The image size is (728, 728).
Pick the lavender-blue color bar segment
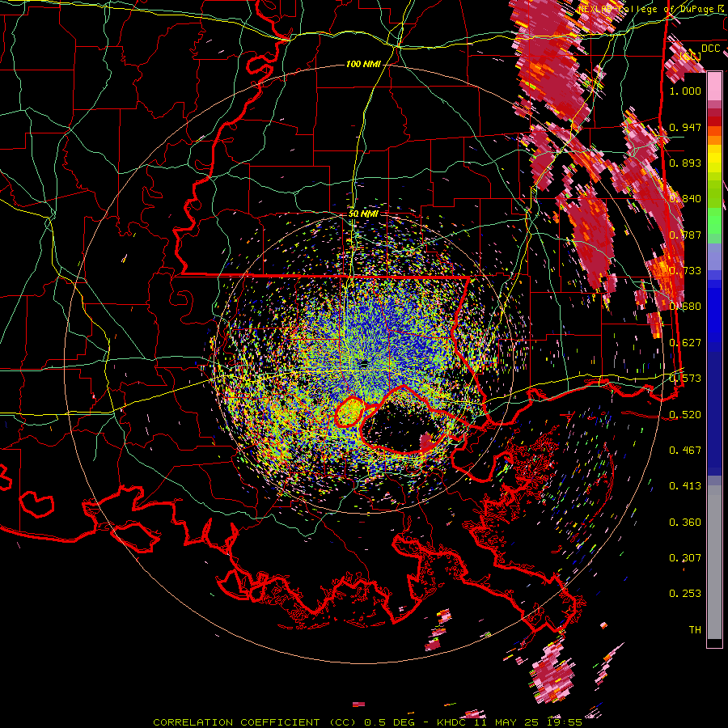point(714,256)
